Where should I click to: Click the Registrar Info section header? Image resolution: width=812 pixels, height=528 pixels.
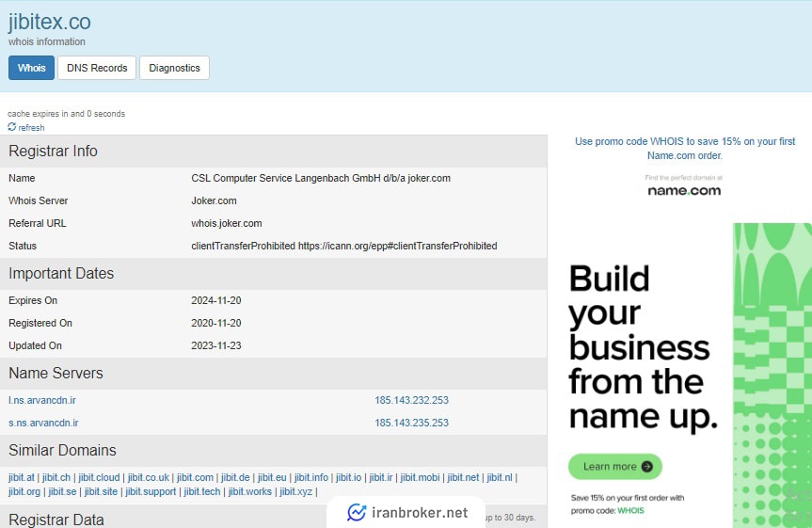(274, 152)
